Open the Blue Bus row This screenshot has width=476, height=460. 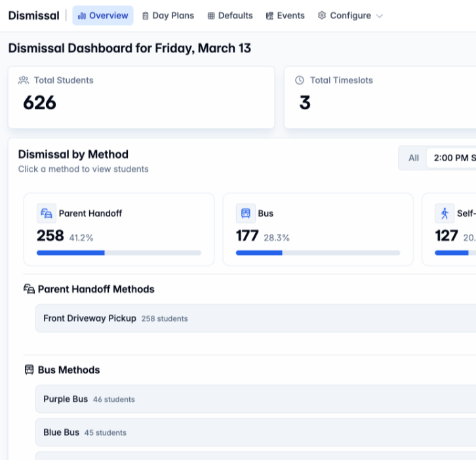click(256, 432)
